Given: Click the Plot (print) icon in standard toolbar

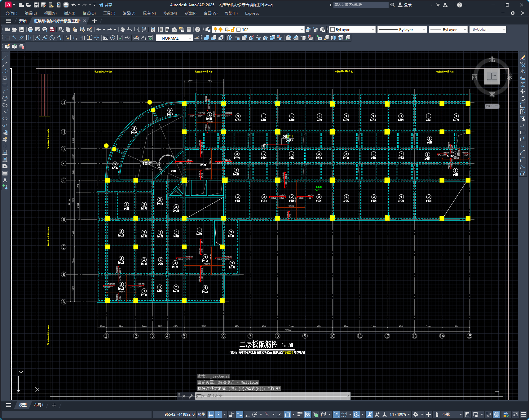Looking at the screenshot, I should (x=30, y=29).
